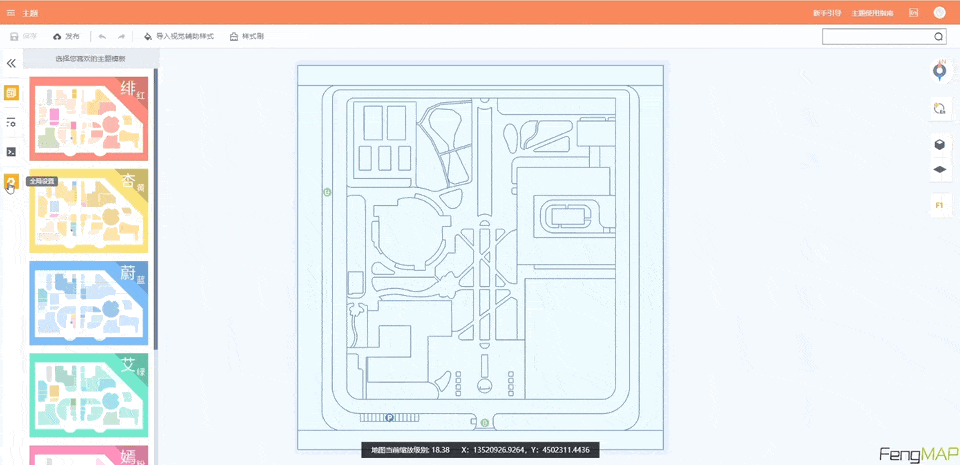
Task: Select the 样式刷 style brush tool
Action: (247, 36)
